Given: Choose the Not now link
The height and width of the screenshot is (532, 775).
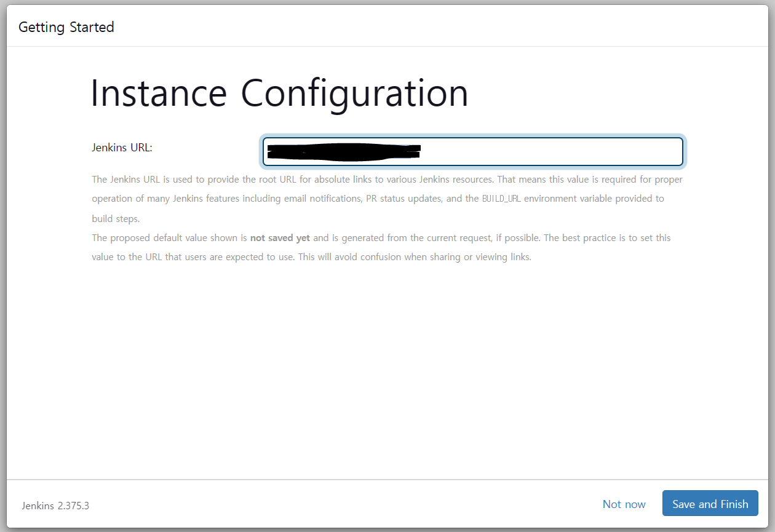Looking at the screenshot, I should tap(624, 504).
